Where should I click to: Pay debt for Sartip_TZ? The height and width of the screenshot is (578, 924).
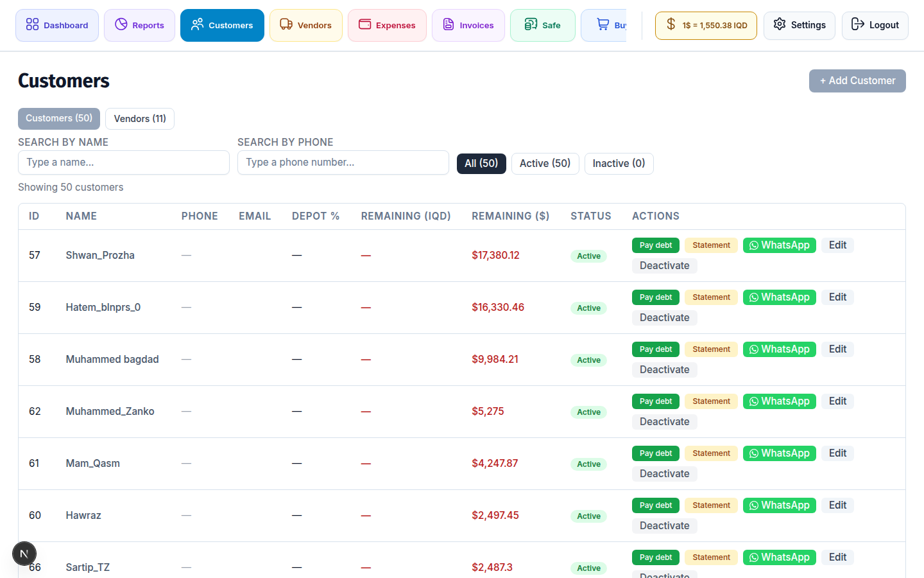point(656,557)
